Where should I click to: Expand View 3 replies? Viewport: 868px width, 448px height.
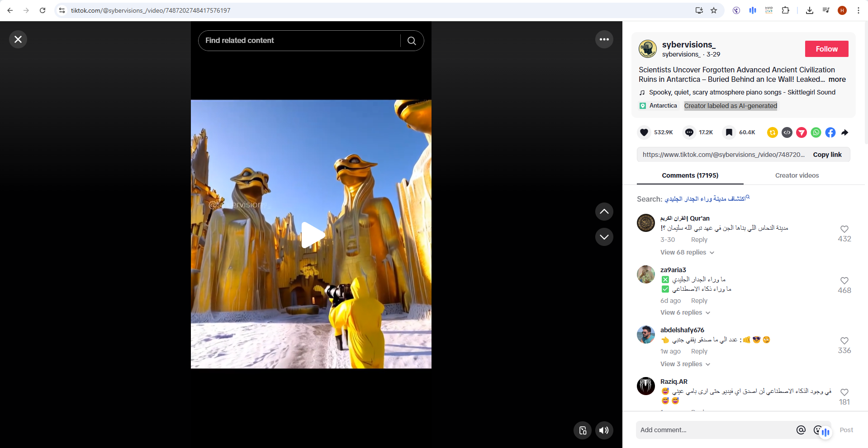[x=685, y=364]
